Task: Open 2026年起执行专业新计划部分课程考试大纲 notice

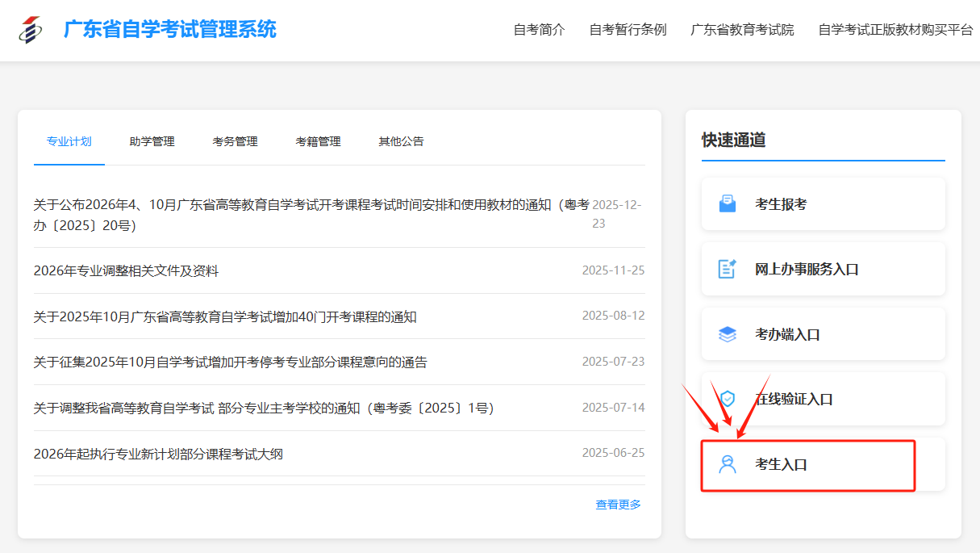Action: (158, 454)
